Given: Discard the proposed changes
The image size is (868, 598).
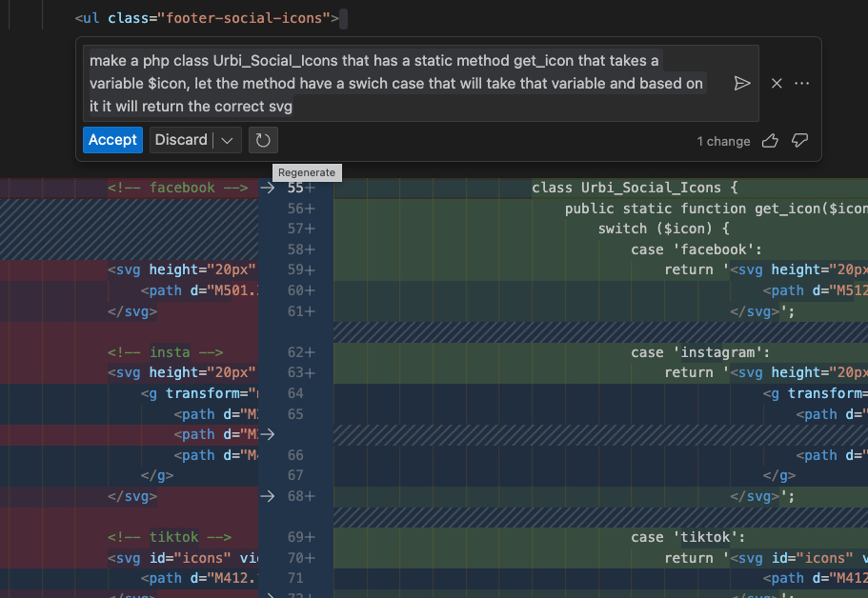Looking at the screenshot, I should (181, 140).
